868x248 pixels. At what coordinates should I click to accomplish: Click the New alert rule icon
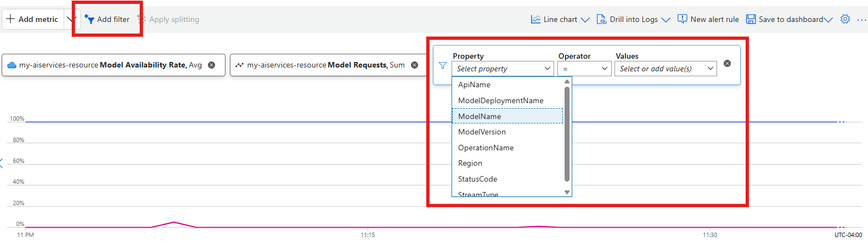point(682,19)
